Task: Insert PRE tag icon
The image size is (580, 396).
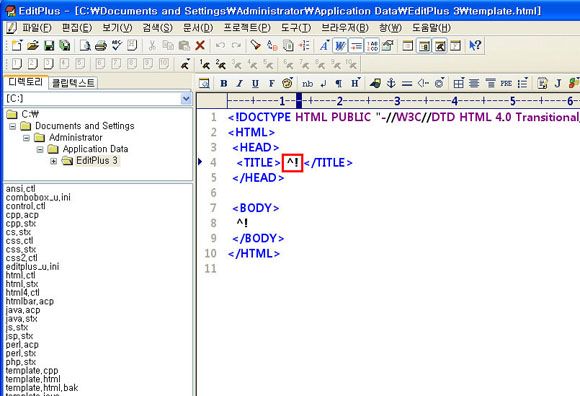Action: click(x=506, y=84)
